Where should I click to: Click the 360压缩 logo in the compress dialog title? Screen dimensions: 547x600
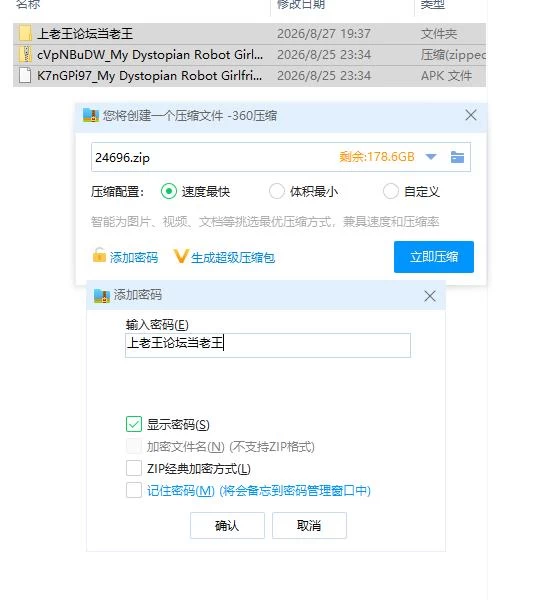pos(91,115)
